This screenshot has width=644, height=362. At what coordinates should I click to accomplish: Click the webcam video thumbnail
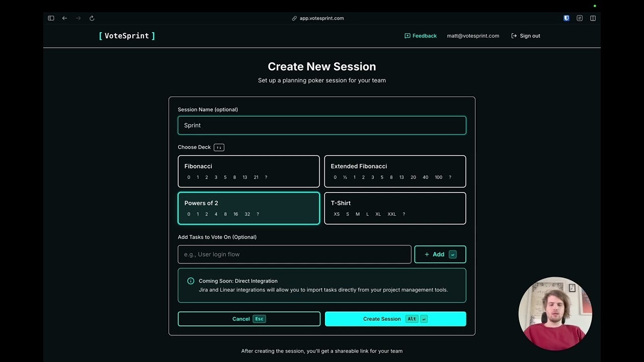[x=555, y=314]
